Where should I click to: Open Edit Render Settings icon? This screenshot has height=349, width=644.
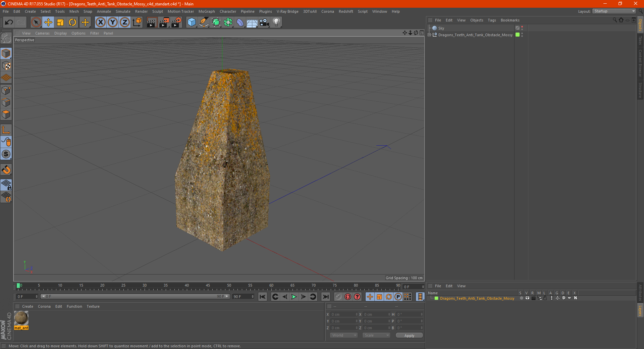click(x=176, y=22)
